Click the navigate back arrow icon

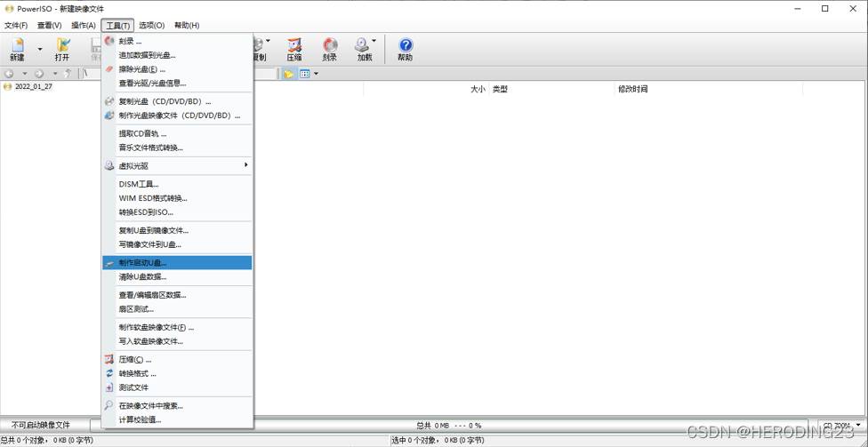pos(10,74)
